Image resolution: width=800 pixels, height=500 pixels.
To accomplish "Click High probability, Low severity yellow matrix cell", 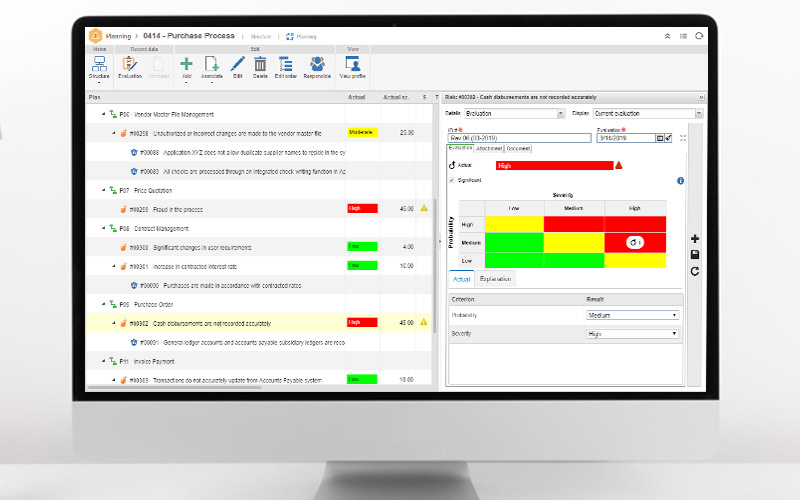I will tap(515, 225).
